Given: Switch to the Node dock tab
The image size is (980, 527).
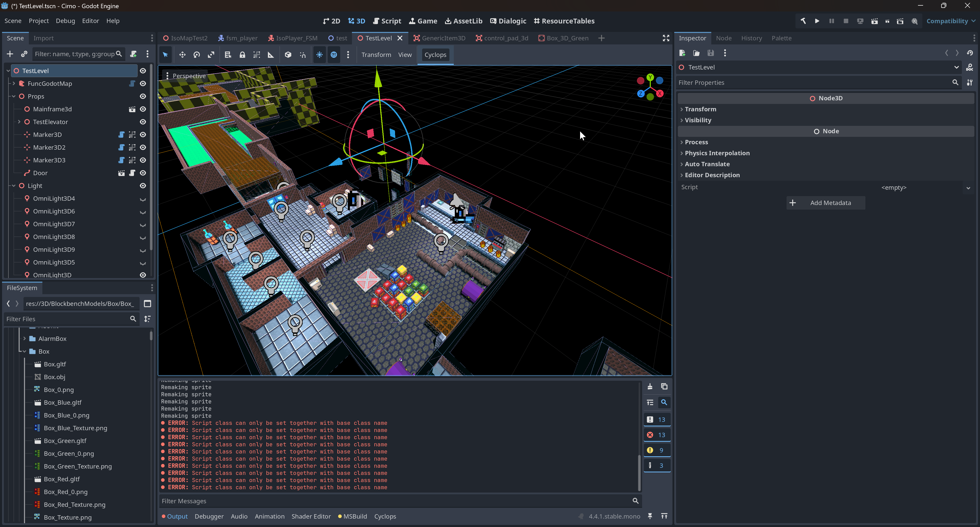Looking at the screenshot, I should [x=724, y=38].
